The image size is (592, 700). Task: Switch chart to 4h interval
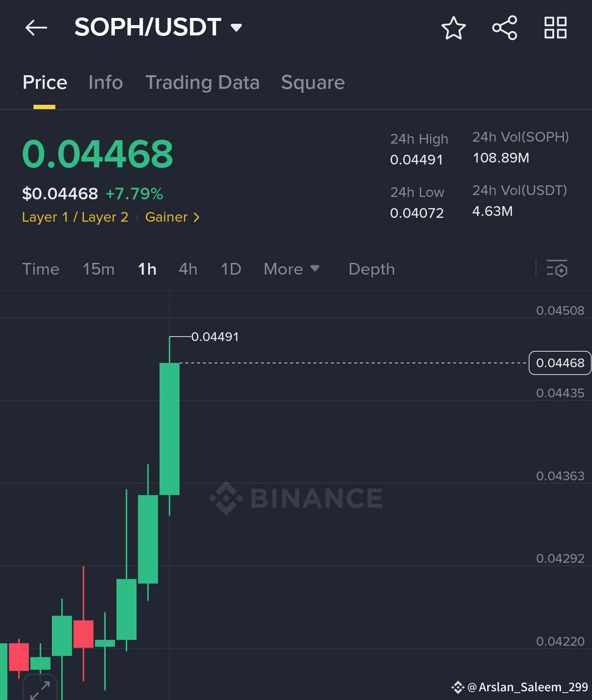[188, 269]
